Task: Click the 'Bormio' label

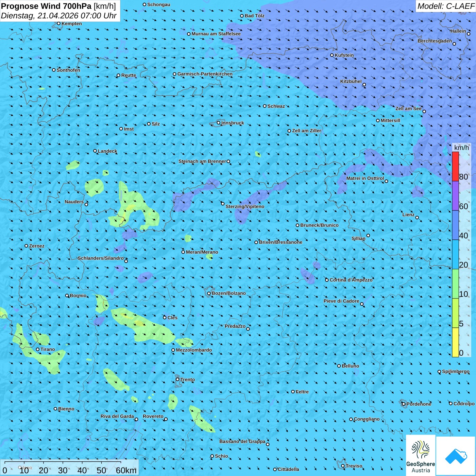Action: [78, 295]
